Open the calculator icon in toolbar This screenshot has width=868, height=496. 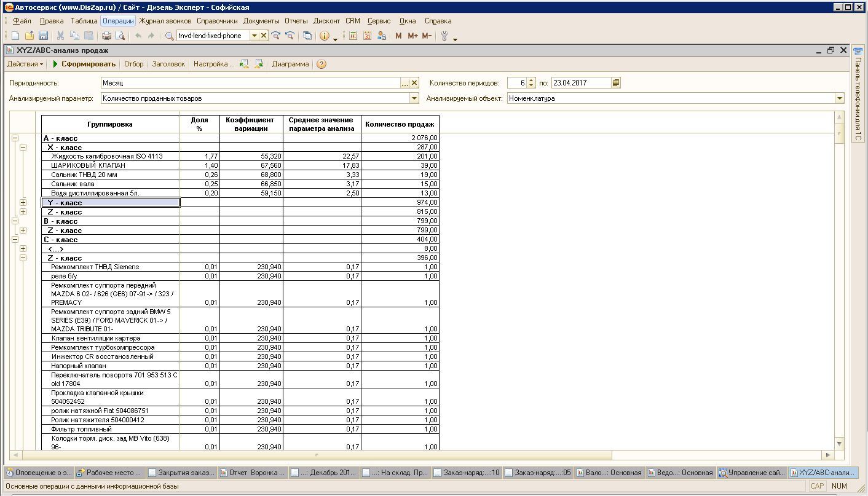pyautogui.click(x=353, y=36)
